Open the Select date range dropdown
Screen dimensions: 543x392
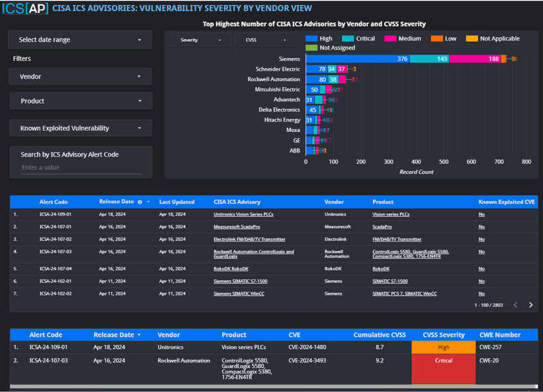[80, 40]
